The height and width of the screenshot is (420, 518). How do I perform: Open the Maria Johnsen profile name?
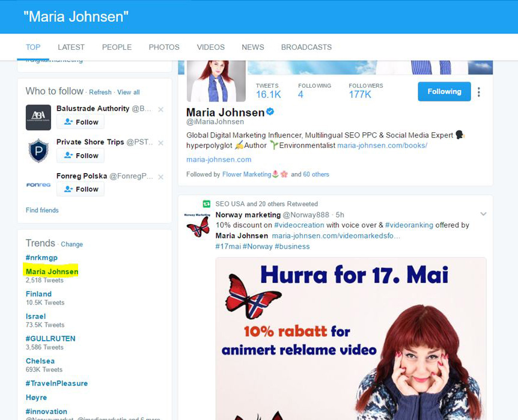[x=225, y=112]
